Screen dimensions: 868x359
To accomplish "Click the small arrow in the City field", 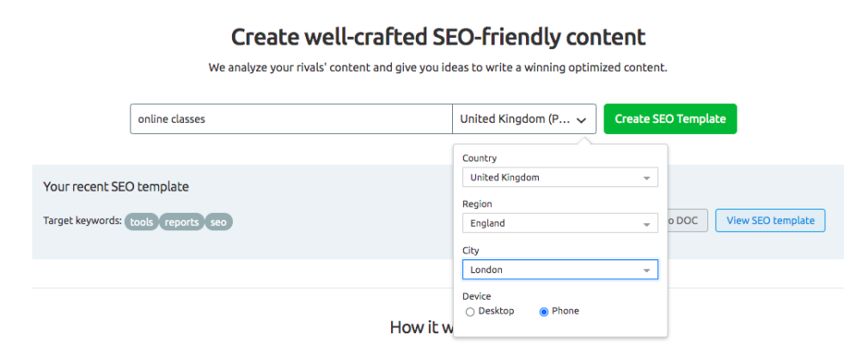I will (x=646, y=271).
